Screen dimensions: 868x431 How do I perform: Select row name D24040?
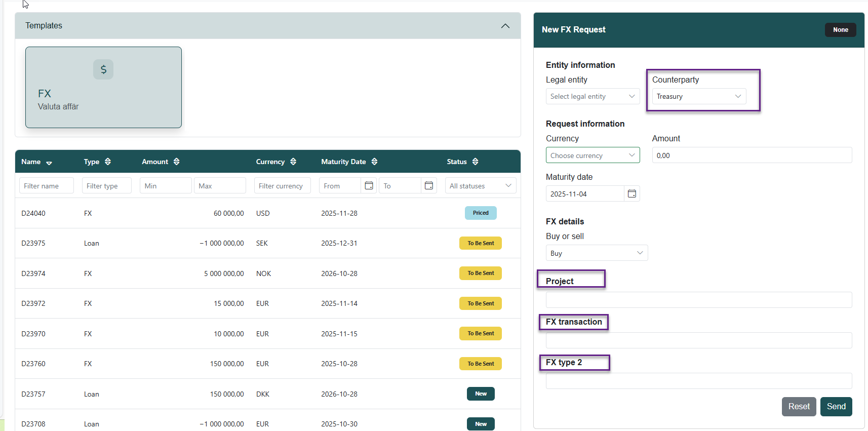(x=33, y=213)
